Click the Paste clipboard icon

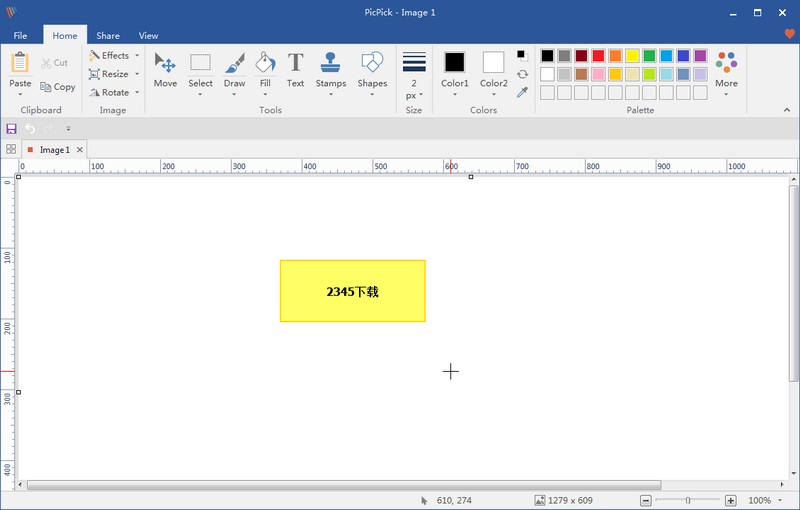[x=20, y=63]
